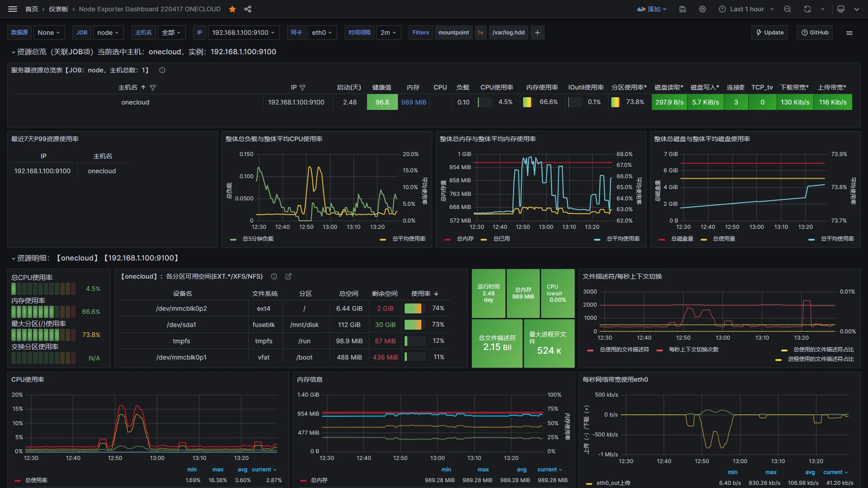Click the 989 MiB memory link
Viewport: 868px width, 488px height.
click(414, 102)
